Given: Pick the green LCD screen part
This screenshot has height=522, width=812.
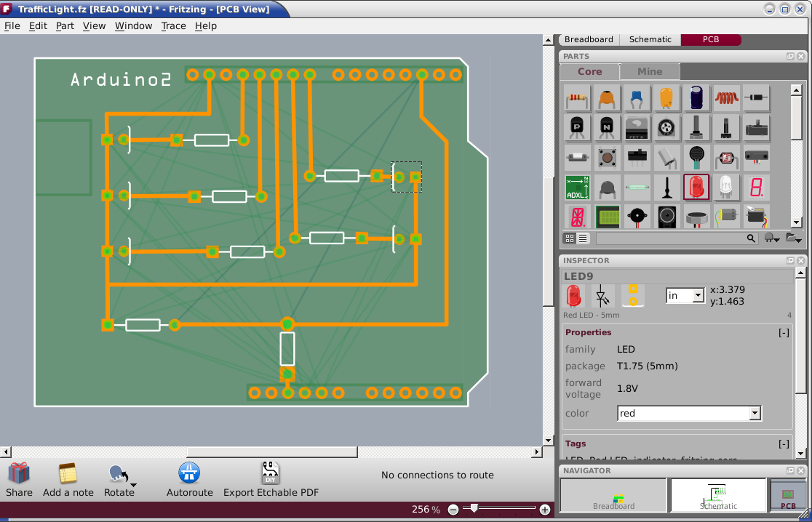Looking at the screenshot, I should click(x=607, y=217).
